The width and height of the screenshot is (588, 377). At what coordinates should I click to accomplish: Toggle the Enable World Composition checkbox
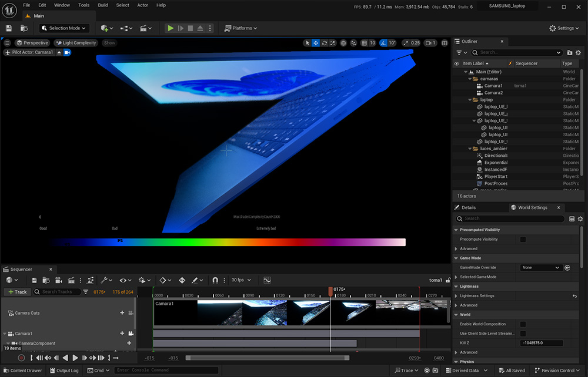point(523,324)
